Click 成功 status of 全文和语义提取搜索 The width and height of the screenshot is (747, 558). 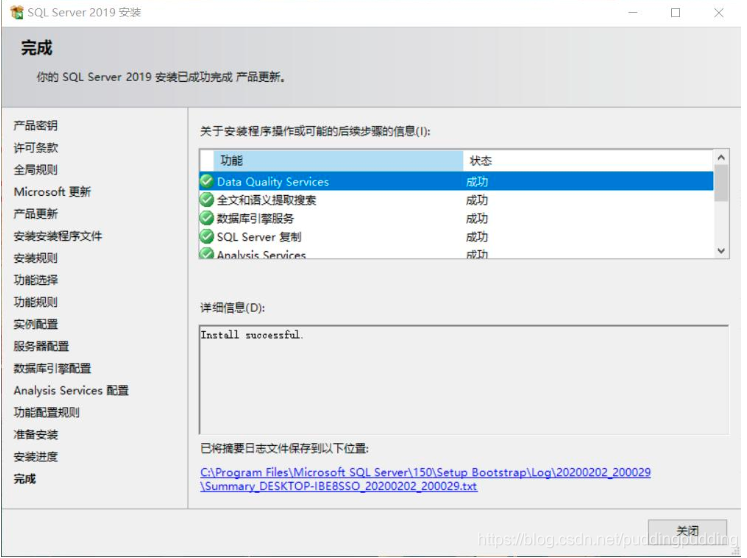477,200
